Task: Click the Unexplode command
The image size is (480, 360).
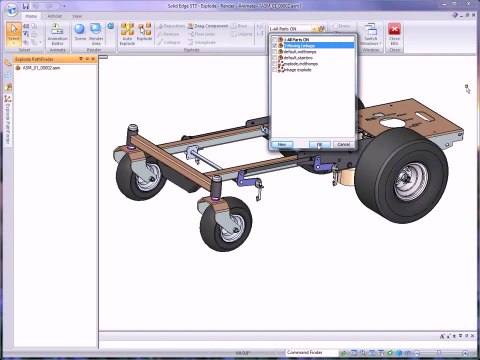Action: (202, 43)
